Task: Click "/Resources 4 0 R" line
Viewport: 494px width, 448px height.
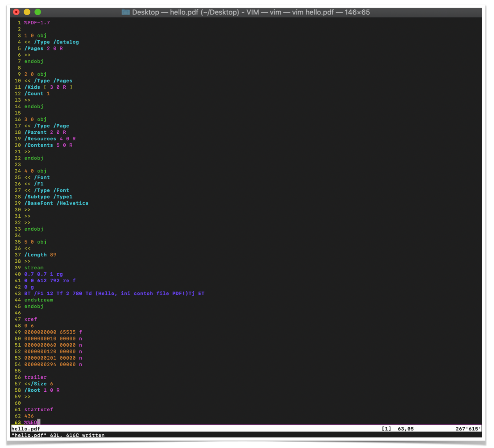Action: (x=50, y=139)
